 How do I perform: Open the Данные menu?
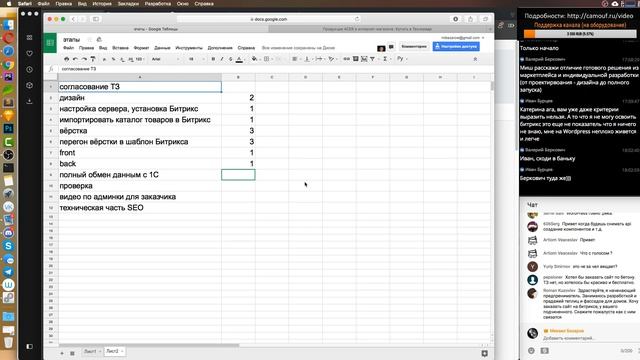[x=162, y=48]
